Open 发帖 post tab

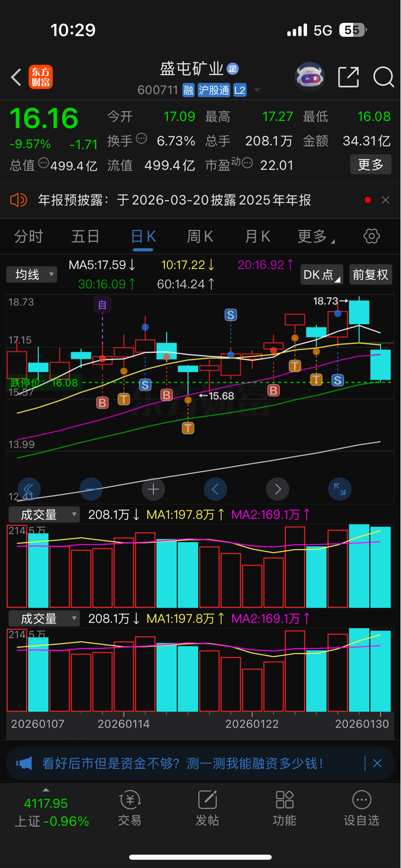207,808
